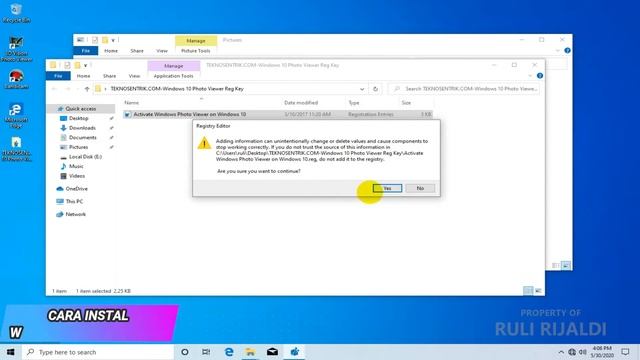Switch to details view layout
Viewport: 640px width, 360px height.
click(x=528, y=290)
